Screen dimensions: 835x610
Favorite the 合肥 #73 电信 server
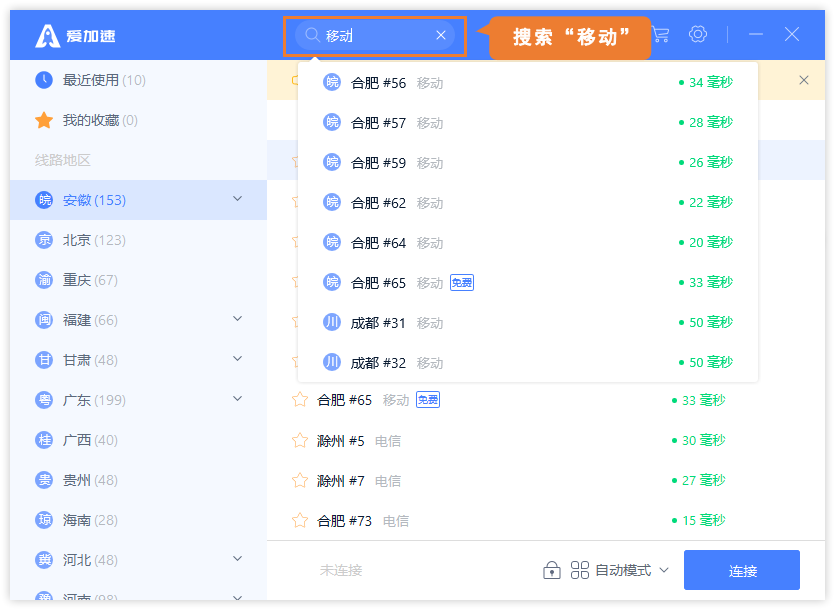(x=300, y=520)
